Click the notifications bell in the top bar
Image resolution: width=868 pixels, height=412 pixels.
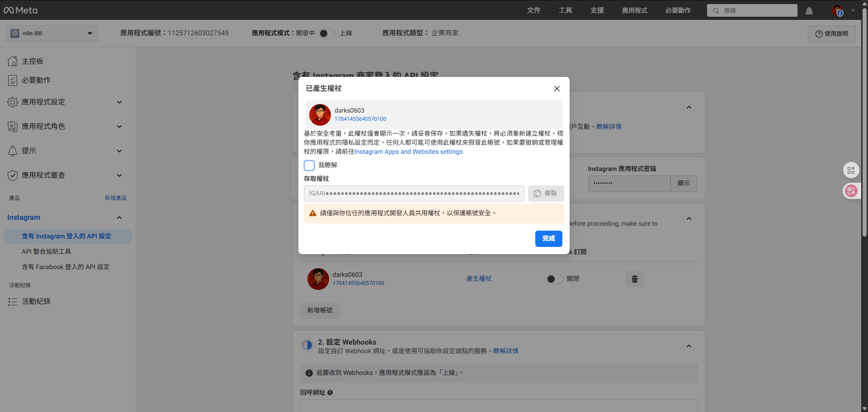pos(809,10)
